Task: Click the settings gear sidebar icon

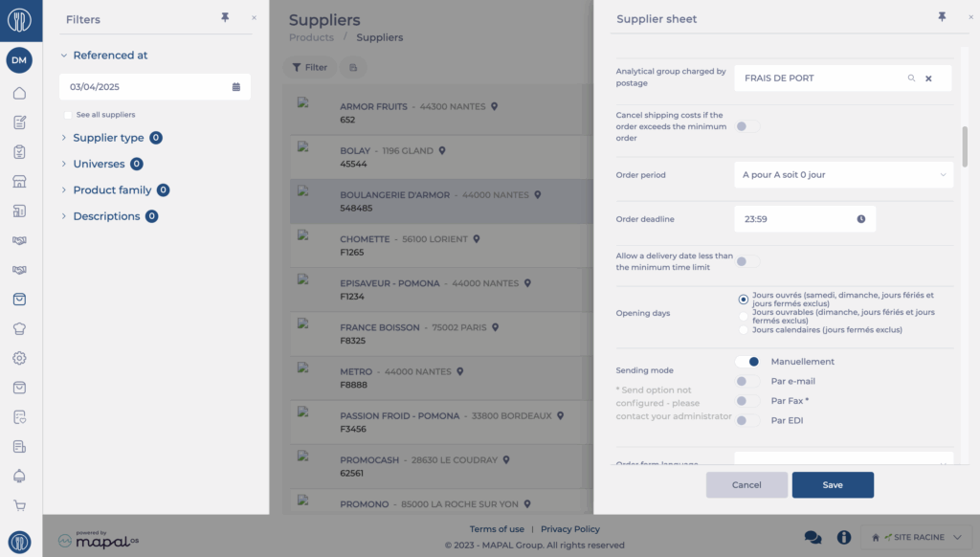Action: point(19,358)
